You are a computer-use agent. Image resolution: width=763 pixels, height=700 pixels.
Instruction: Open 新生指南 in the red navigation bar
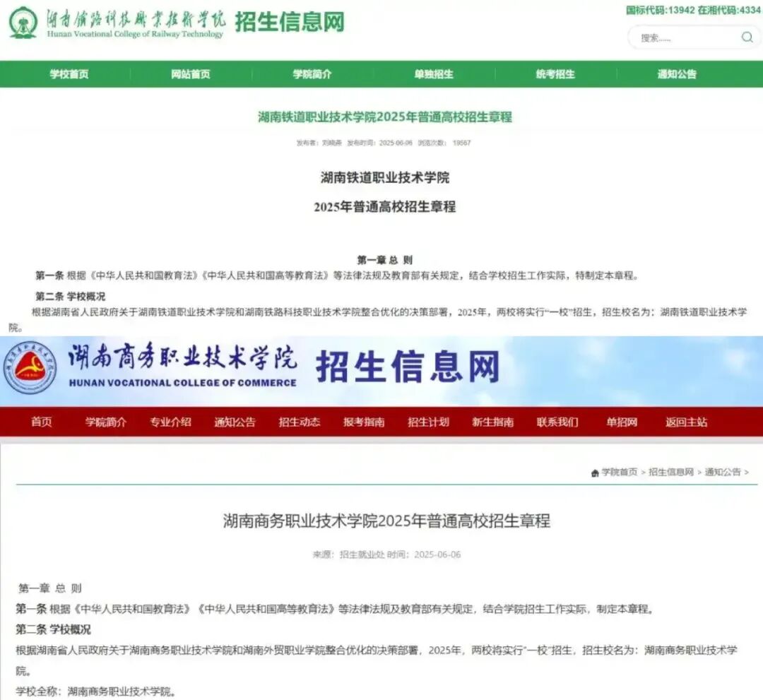tap(493, 422)
